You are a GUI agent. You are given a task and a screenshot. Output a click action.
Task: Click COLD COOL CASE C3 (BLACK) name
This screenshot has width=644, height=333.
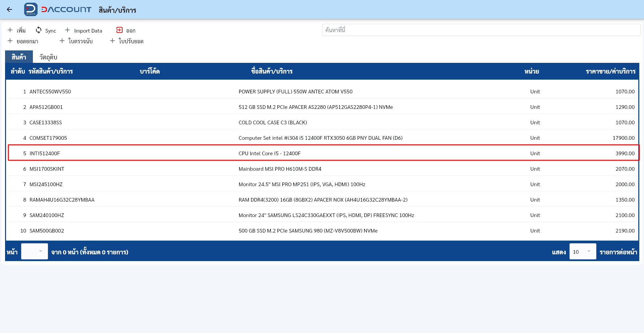(x=273, y=122)
